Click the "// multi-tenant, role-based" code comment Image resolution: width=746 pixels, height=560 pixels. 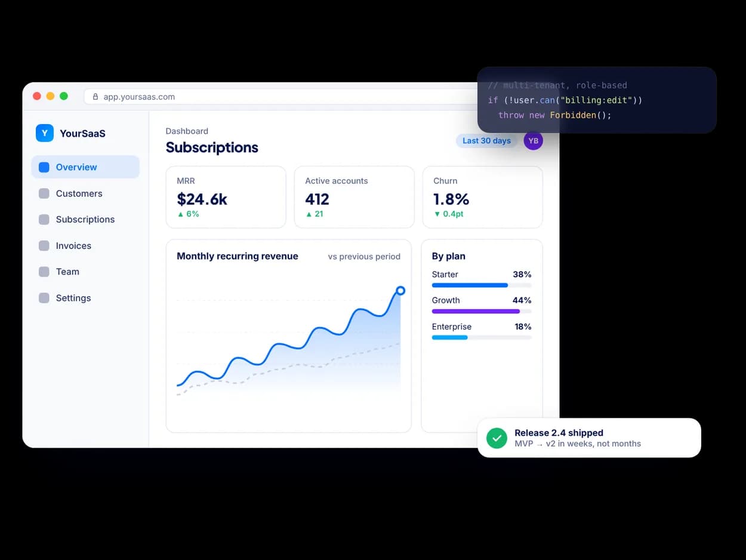pos(557,85)
